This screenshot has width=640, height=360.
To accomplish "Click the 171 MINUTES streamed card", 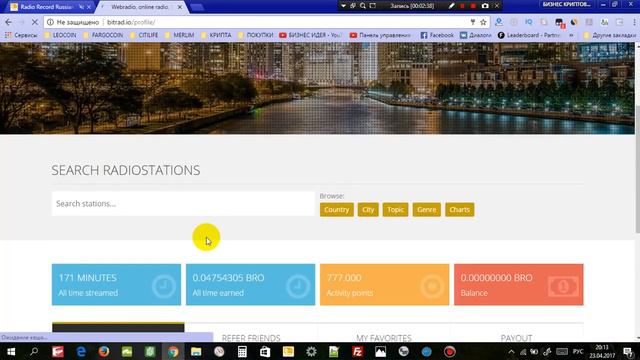I will click(x=116, y=284).
